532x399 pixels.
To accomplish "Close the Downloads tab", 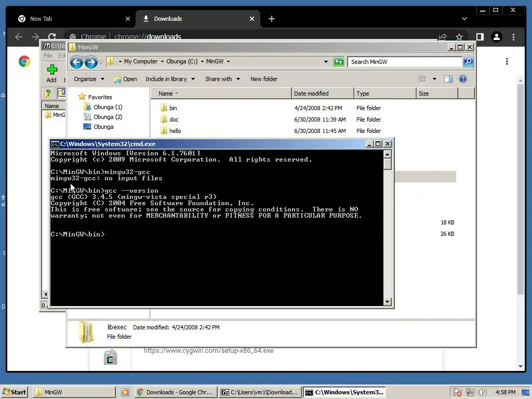I will [252, 19].
